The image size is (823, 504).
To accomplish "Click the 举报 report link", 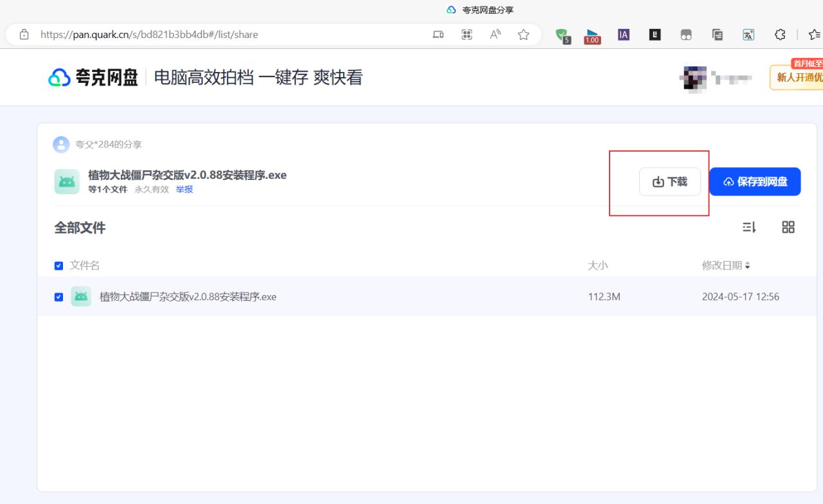I will tap(185, 190).
